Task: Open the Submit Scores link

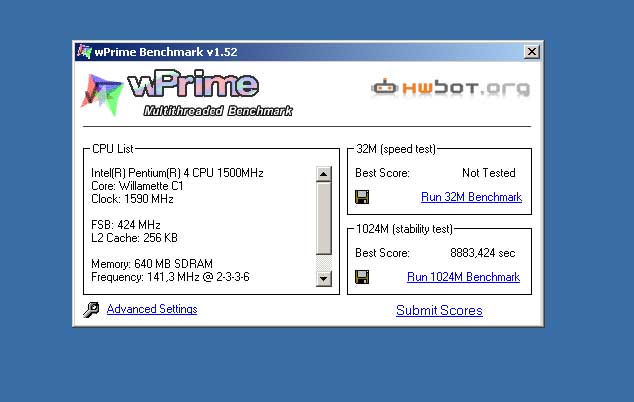Action: tap(439, 310)
